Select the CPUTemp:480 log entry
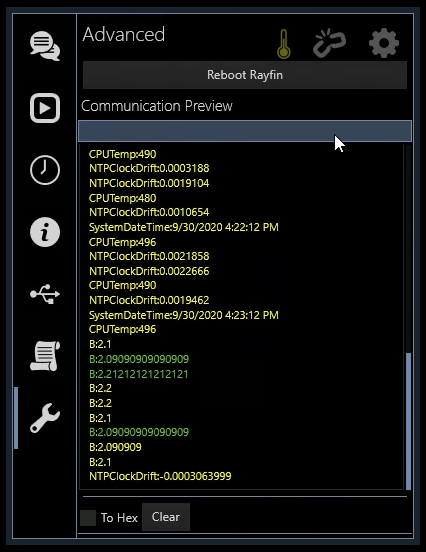This screenshot has height=552, width=426. point(123,198)
